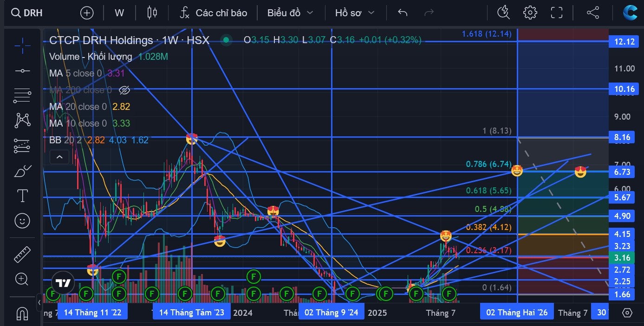Select the 0.5 (4.88) Fibonacci level

tap(493, 209)
